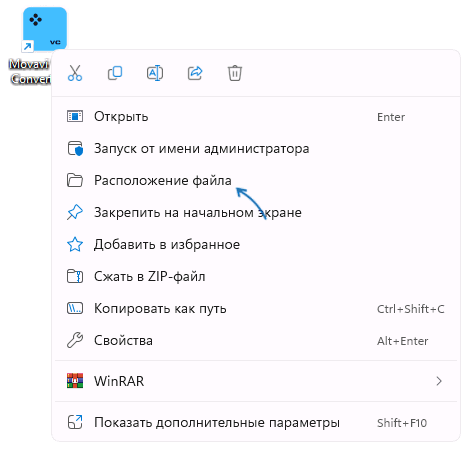Click the Delete trash icon
Image resolution: width=471 pixels, height=451 pixels.
coord(235,73)
